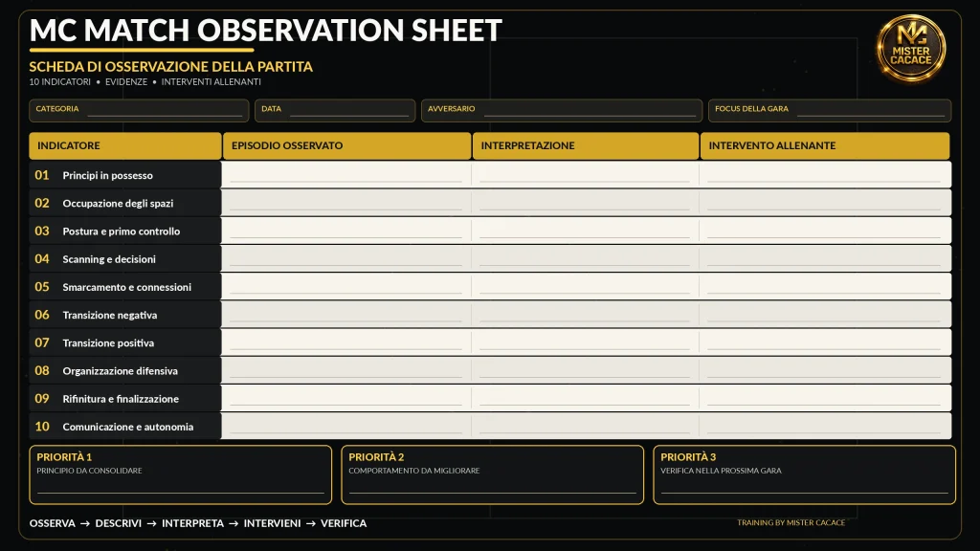Click the 'Smarcamento e connessioni' indicator label
Viewport: 980px width, 551px height.
[127, 287]
